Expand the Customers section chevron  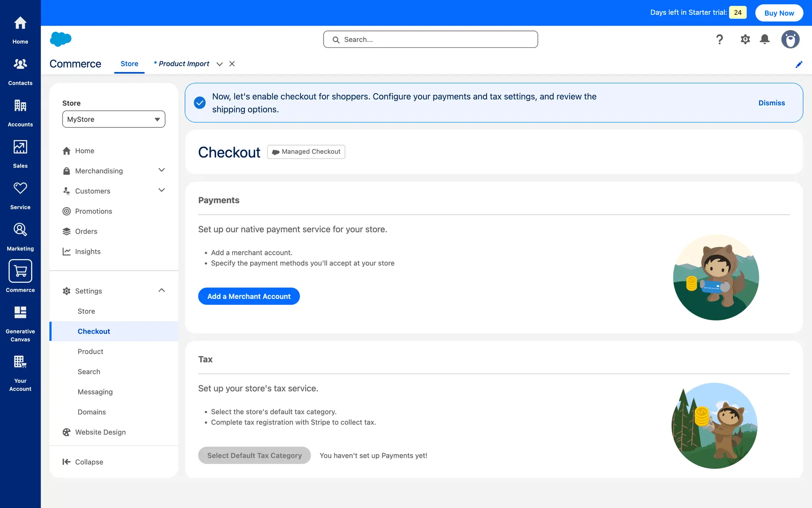(x=162, y=190)
